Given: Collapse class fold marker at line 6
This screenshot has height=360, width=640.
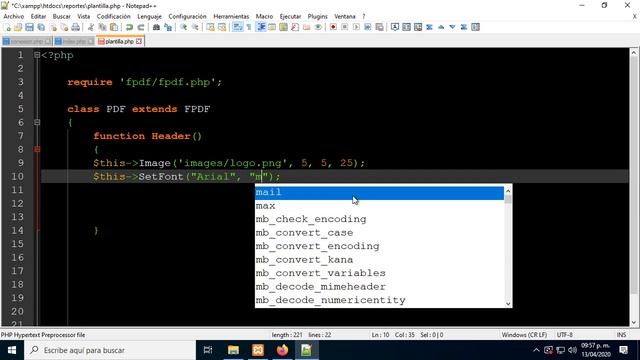Looking at the screenshot, I should 37,122.
